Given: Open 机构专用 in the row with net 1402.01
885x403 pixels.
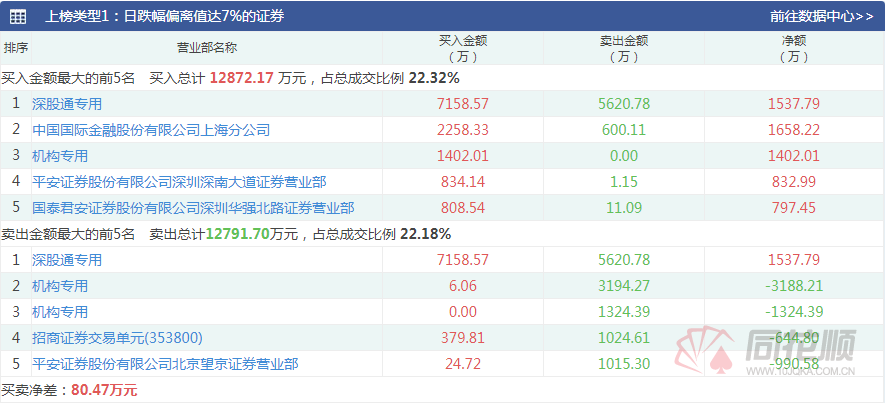Looking at the screenshot, I should click(x=60, y=156).
